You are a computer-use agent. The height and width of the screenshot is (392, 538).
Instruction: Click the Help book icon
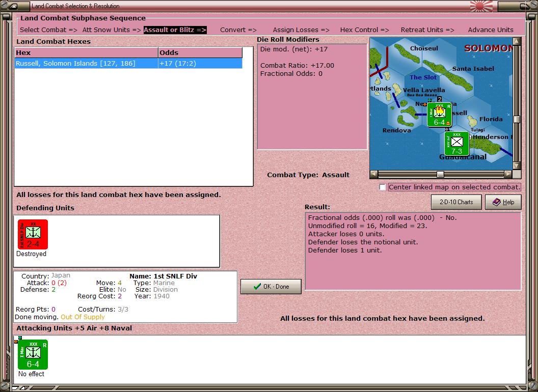coord(496,202)
